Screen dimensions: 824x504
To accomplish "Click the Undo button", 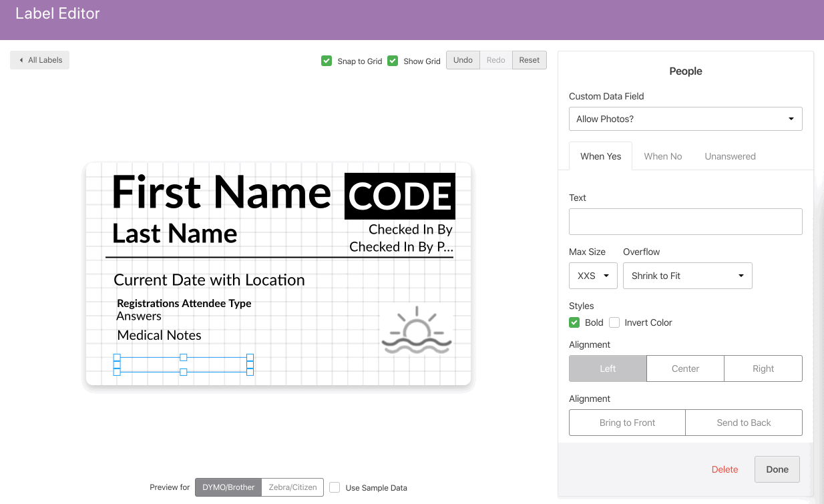I will click(463, 60).
